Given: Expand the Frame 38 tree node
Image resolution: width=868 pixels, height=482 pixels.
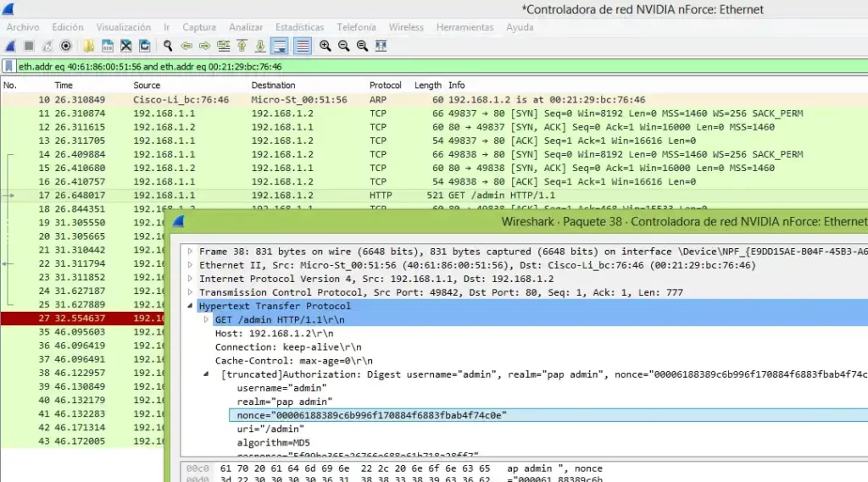Looking at the screenshot, I should coord(190,252).
